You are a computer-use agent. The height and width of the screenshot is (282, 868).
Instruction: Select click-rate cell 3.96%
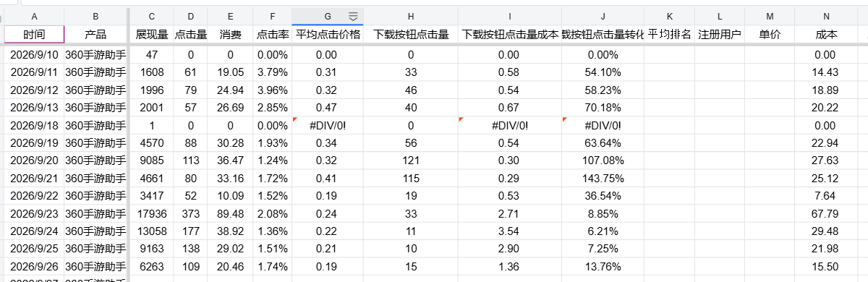pyautogui.click(x=273, y=90)
